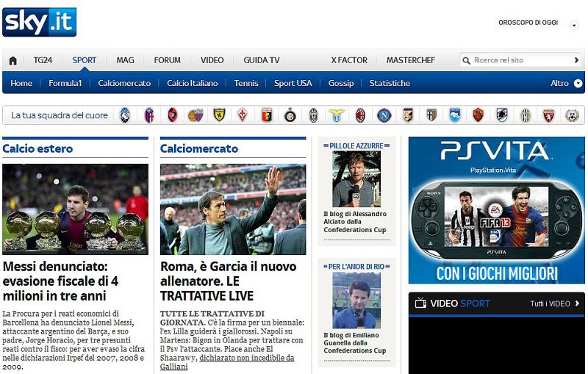588x374 pixels.
Task: Open the TG24 section
Action: (43, 60)
